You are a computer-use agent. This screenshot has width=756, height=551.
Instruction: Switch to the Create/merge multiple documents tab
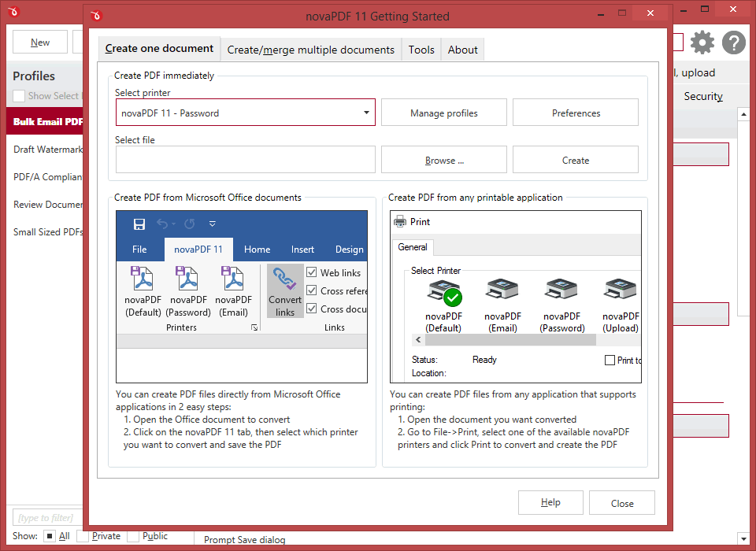310,49
